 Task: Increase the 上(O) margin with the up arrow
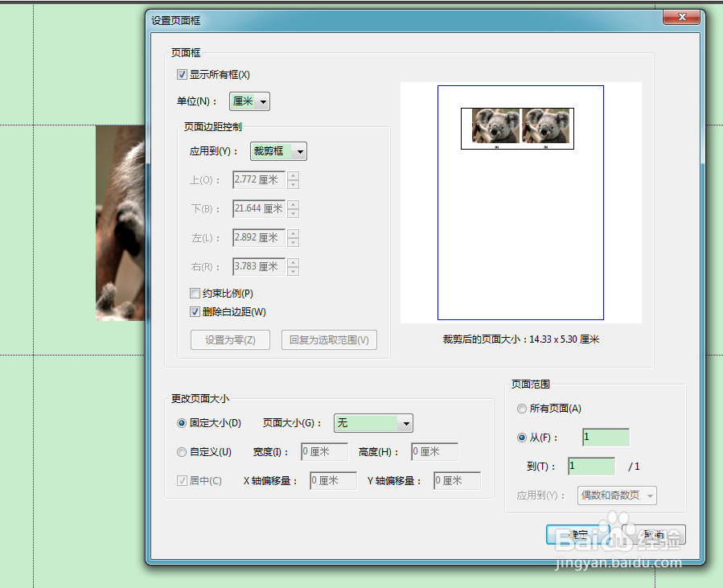294,175
